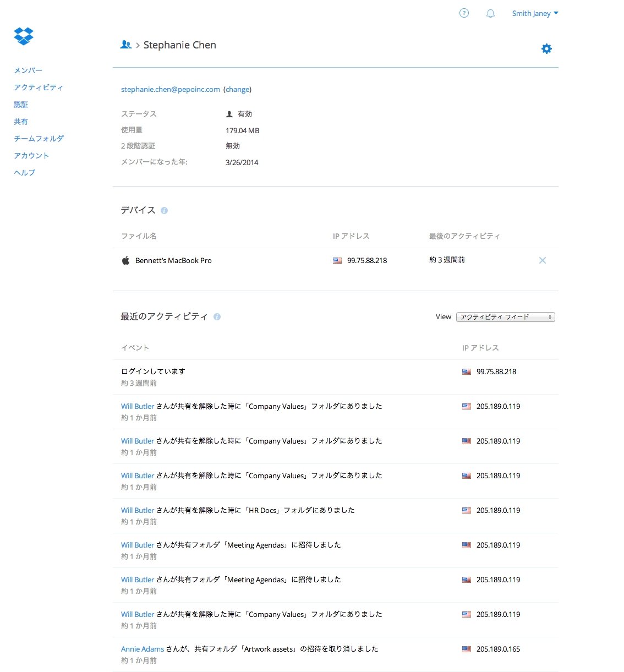This screenshot has width=624, height=672.
Task: Click the Dropbox logo icon
Action: click(24, 36)
